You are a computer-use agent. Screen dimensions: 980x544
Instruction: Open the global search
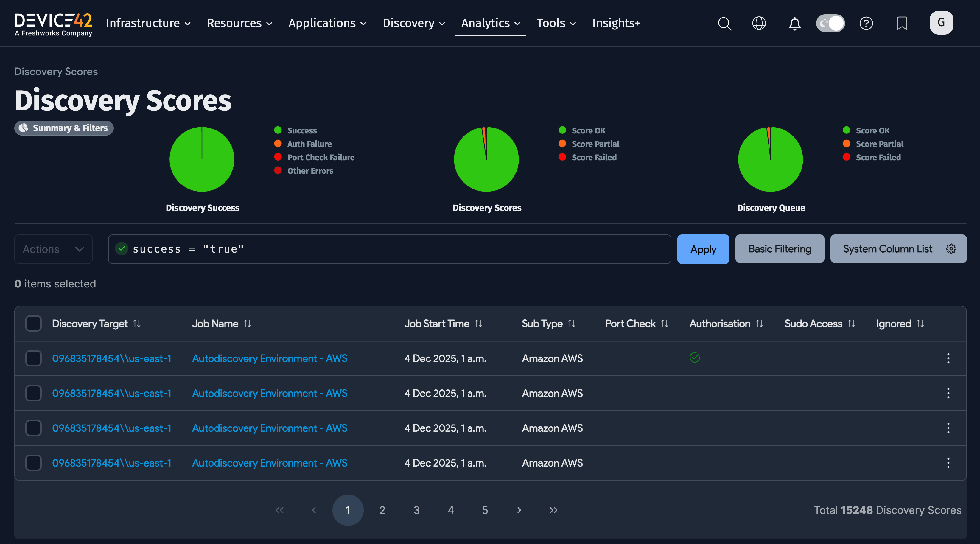pos(724,23)
